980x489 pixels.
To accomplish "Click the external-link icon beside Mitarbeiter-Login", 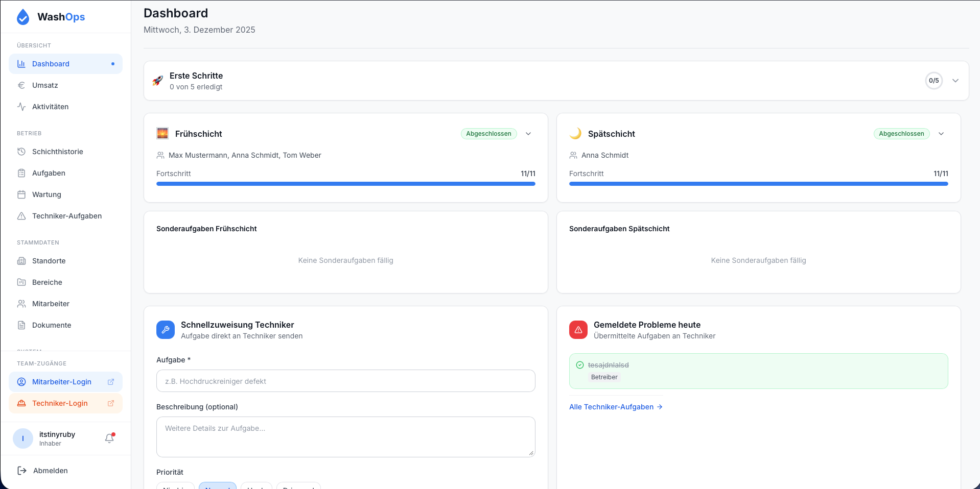I will [x=111, y=382].
